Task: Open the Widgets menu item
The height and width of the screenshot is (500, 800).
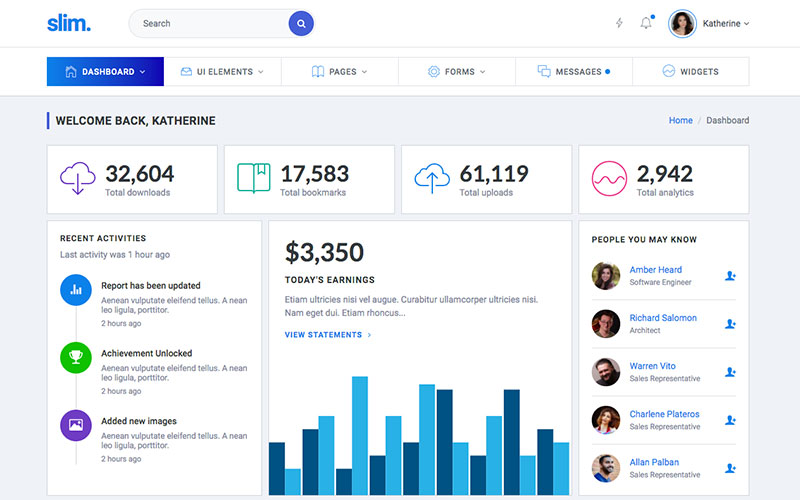Action: click(691, 71)
